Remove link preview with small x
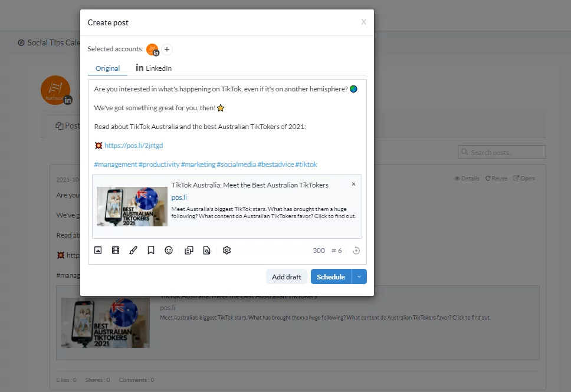 353,184
